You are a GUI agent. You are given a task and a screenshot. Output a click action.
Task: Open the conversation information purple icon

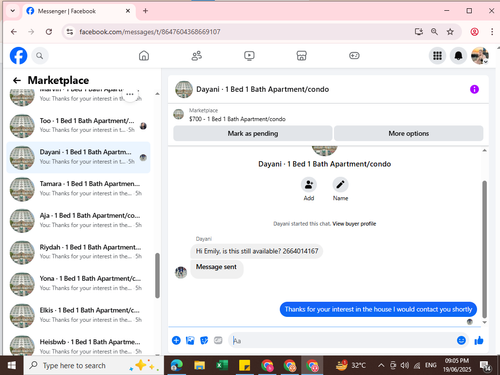click(x=474, y=89)
